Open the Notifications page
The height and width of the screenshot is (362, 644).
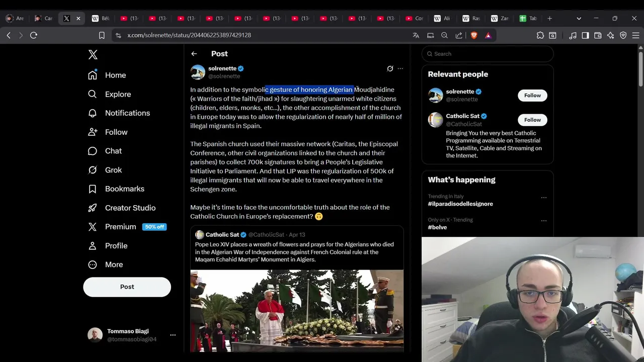click(119, 113)
